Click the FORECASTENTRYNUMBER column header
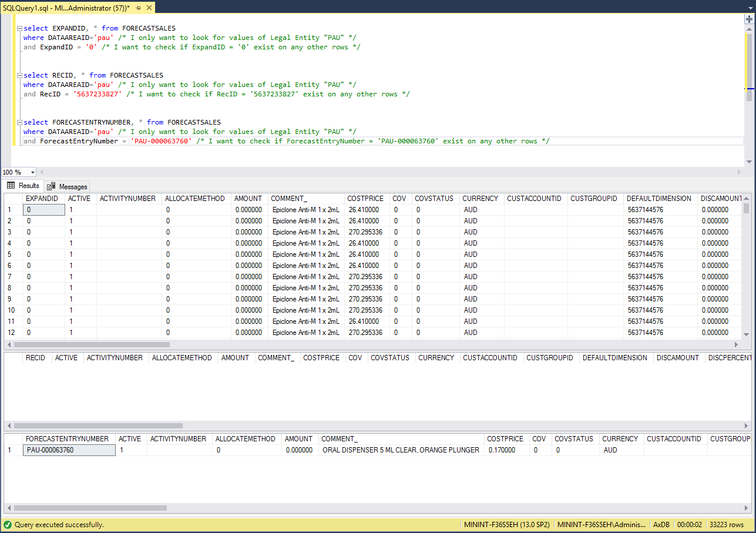Viewport: 756px width, 533px height. [69, 439]
